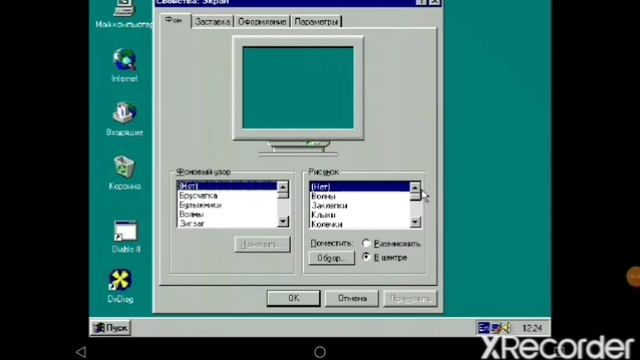Close the Свойства: Экран dialog

435,2
